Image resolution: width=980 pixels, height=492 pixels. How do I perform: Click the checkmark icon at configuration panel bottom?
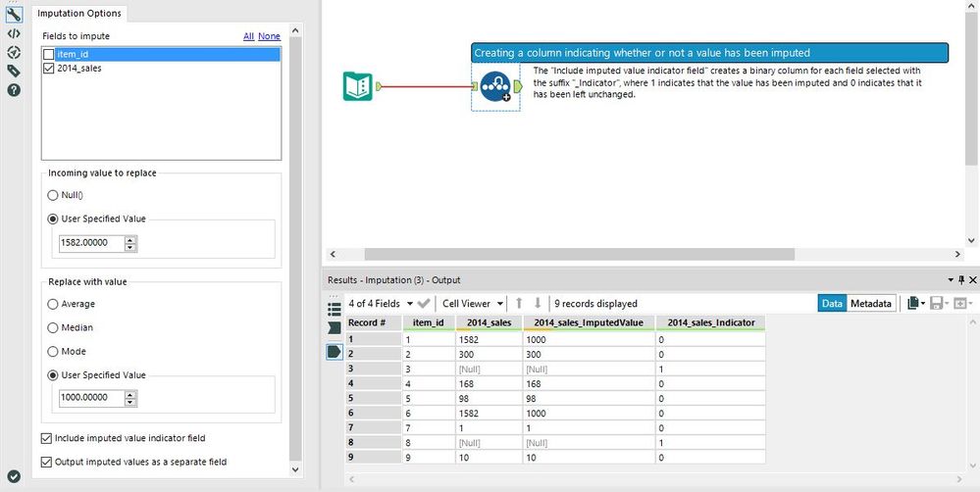pos(14,476)
